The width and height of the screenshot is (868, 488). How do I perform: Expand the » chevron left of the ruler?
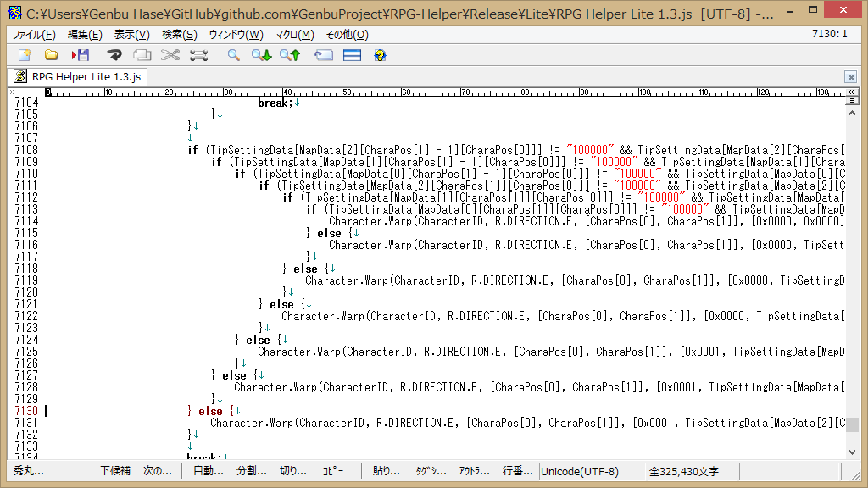(x=13, y=91)
